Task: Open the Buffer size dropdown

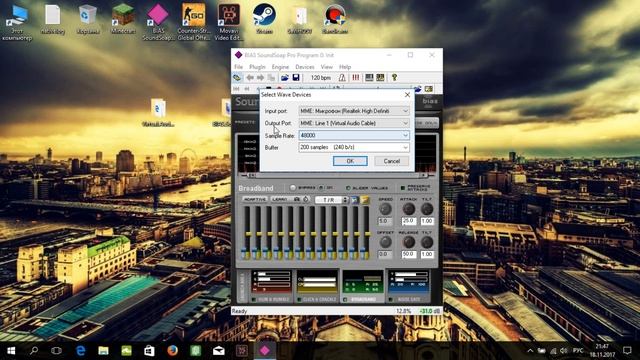Action: (354, 147)
